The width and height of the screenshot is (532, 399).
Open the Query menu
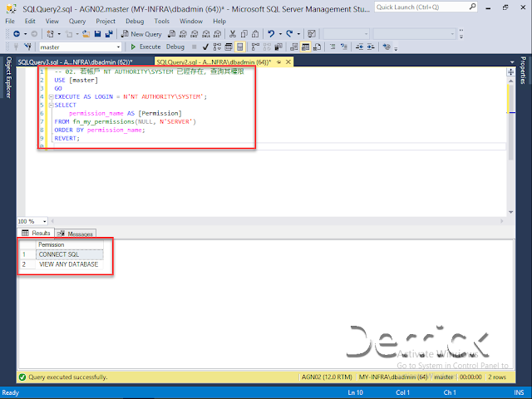pyautogui.click(x=77, y=21)
